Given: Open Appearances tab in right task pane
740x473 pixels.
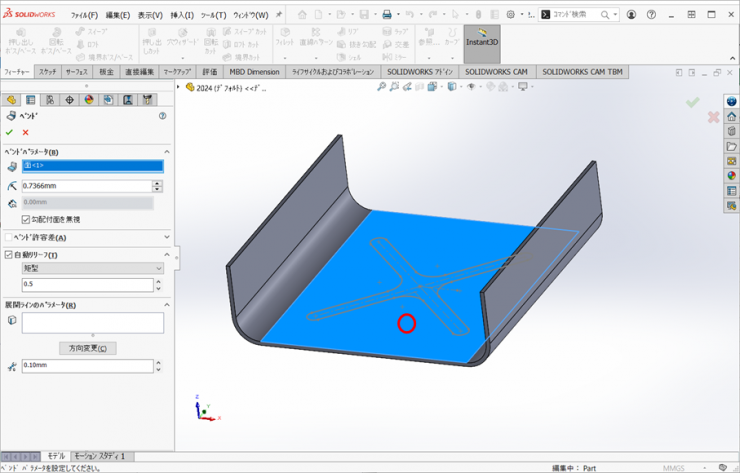Looking at the screenshot, I should (x=731, y=176).
